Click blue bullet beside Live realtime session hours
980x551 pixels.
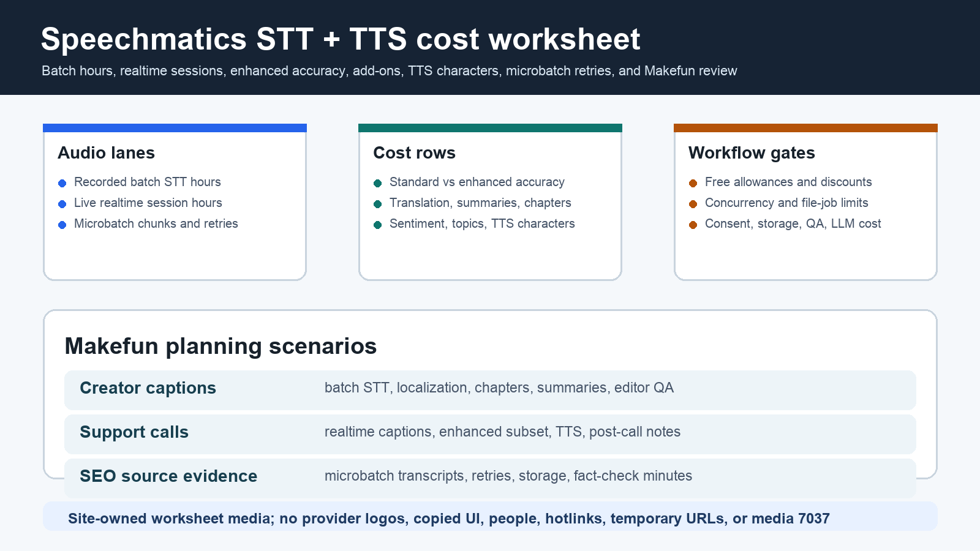(x=62, y=204)
